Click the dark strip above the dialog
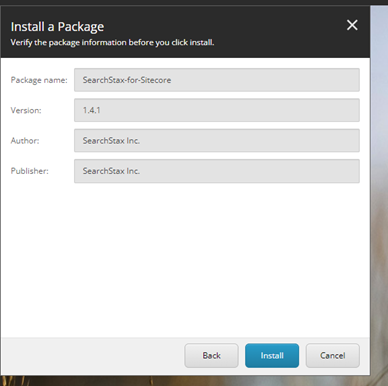Screen dimensions: 388x386 coord(193,2)
